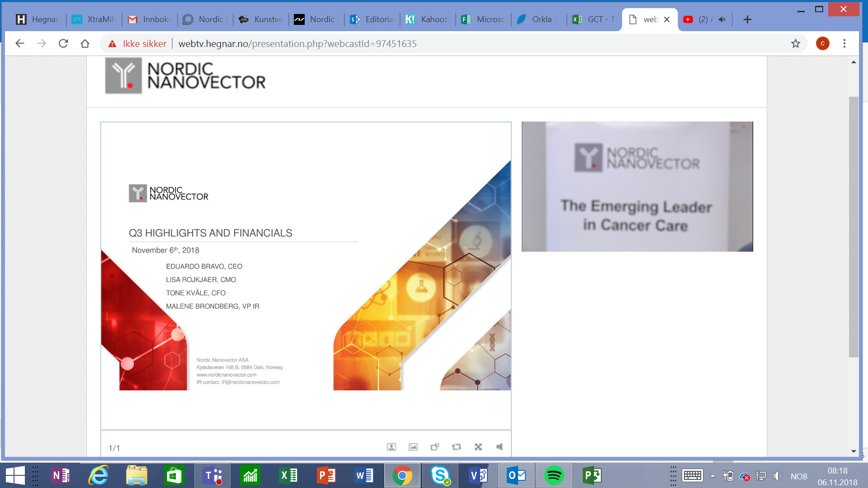The height and width of the screenshot is (488, 868).
Task: Reload the webcast page
Action: coord(63,43)
